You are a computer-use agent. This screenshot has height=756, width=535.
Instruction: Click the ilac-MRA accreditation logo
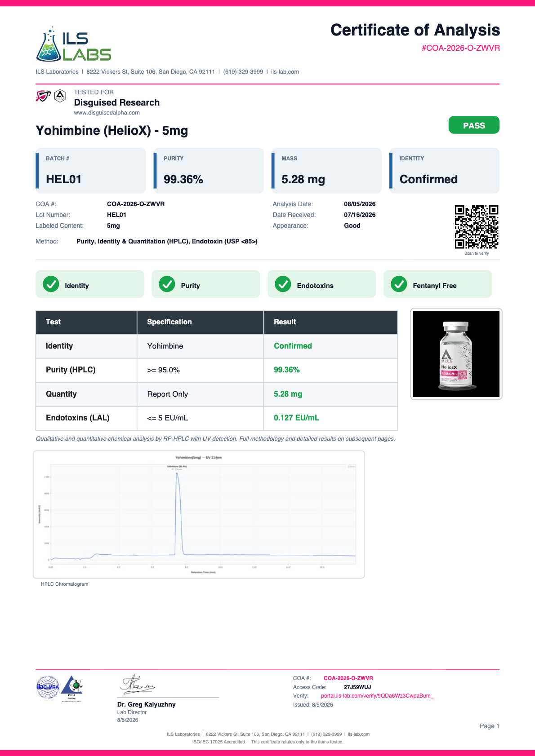(x=48, y=687)
